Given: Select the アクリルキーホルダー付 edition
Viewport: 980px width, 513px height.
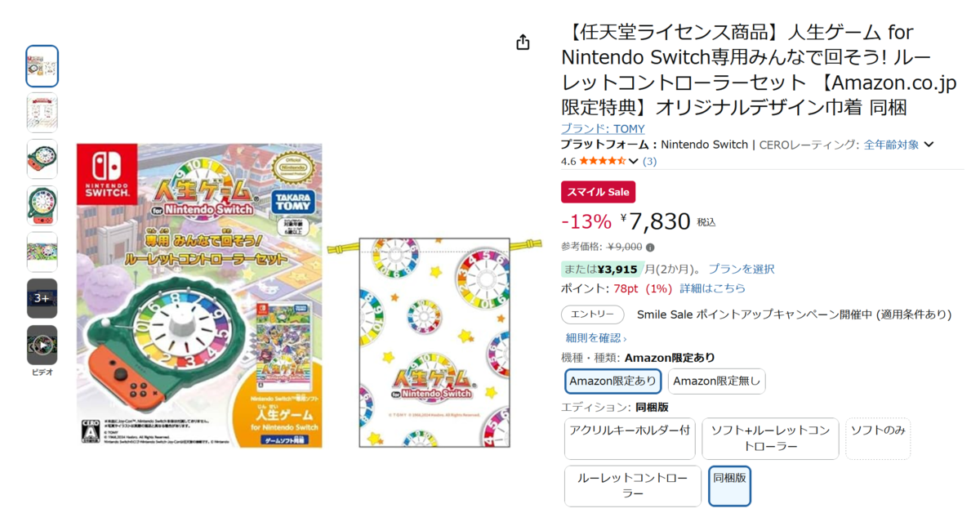Looking at the screenshot, I should click(630, 439).
